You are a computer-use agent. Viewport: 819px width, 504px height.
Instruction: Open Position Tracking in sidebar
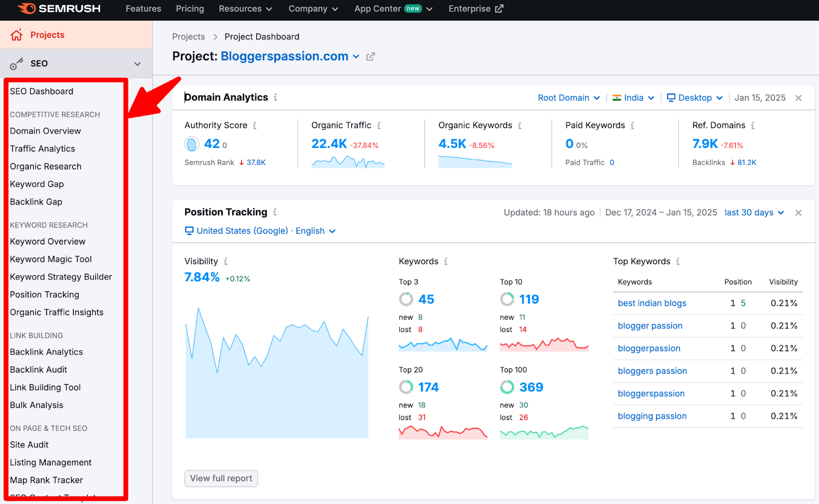[x=45, y=295]
